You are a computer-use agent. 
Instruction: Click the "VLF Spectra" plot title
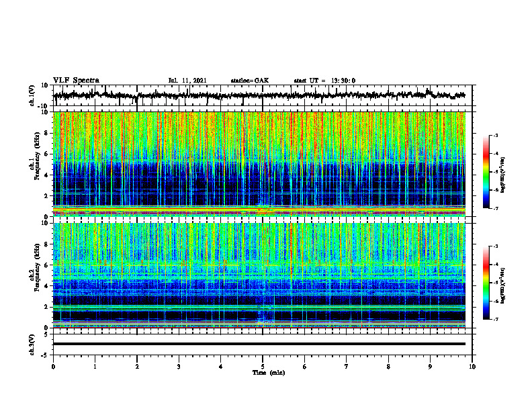click(x=76, y=81)
